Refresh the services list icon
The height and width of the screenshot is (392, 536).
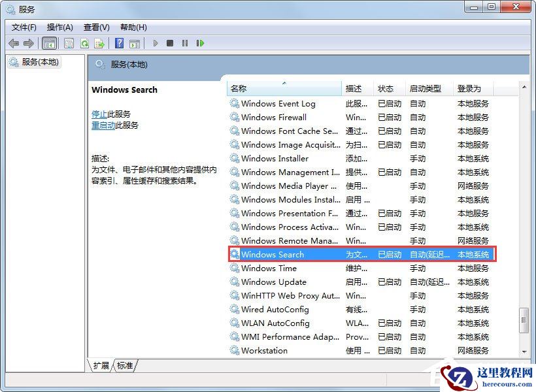click(85, 43)
